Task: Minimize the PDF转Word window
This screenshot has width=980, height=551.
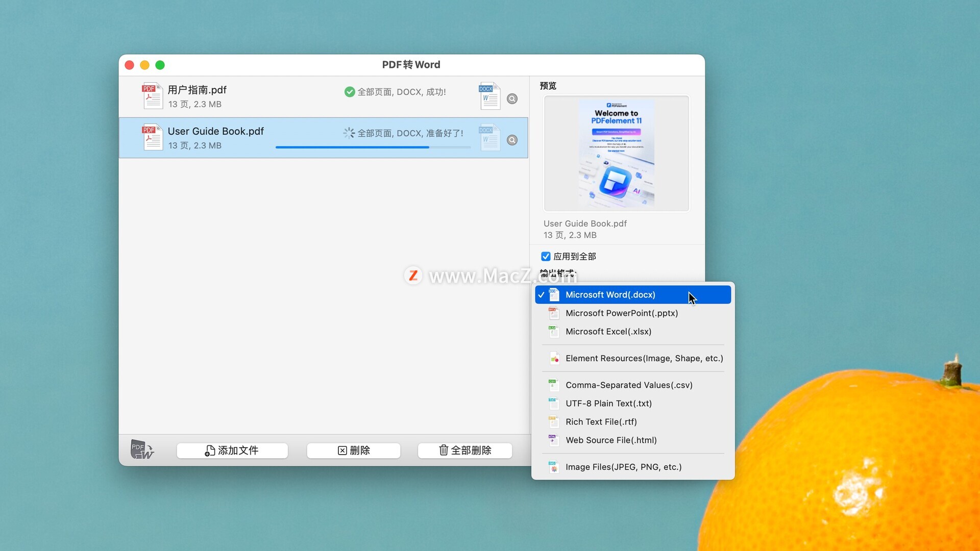Action: click(145, 65)
